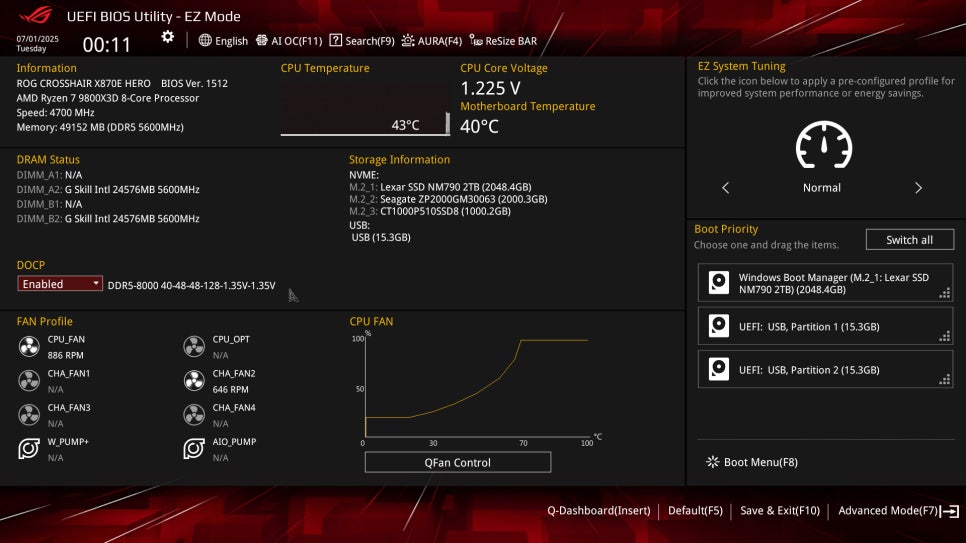Viewport: 966px width, 543px height.
Task: Click DIMM_A2 G Skill memory row
Action: tap(108, 189)
